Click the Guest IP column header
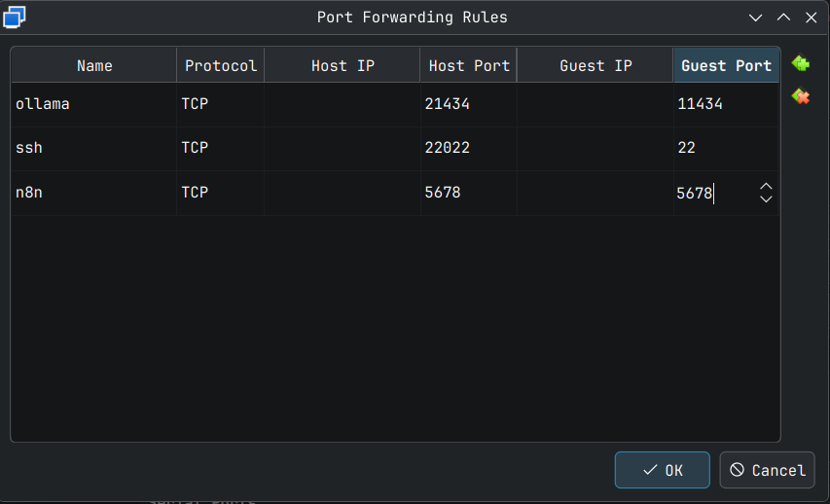The image size is (830, 504). tap(595, 66)
